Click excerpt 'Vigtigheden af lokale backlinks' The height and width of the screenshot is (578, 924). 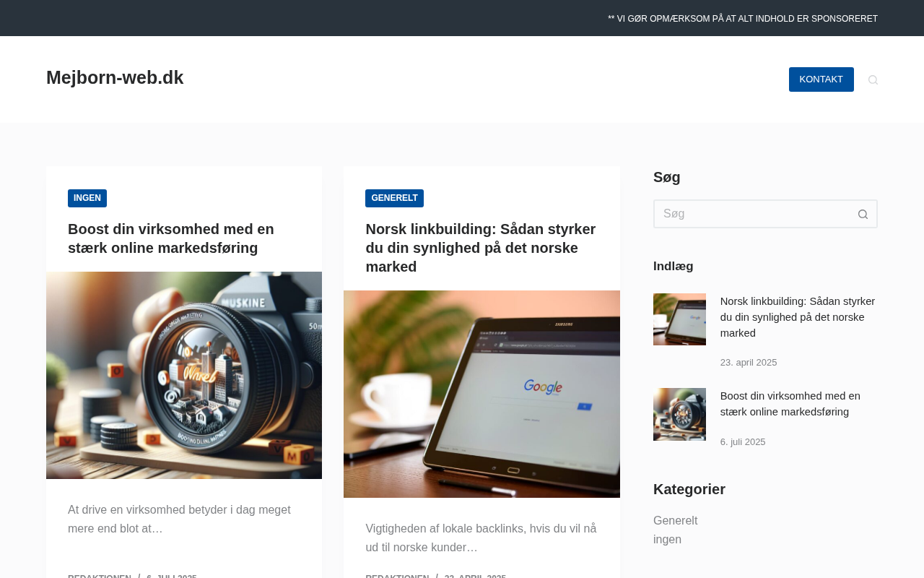pyautogui.click(x=481, y=538)
